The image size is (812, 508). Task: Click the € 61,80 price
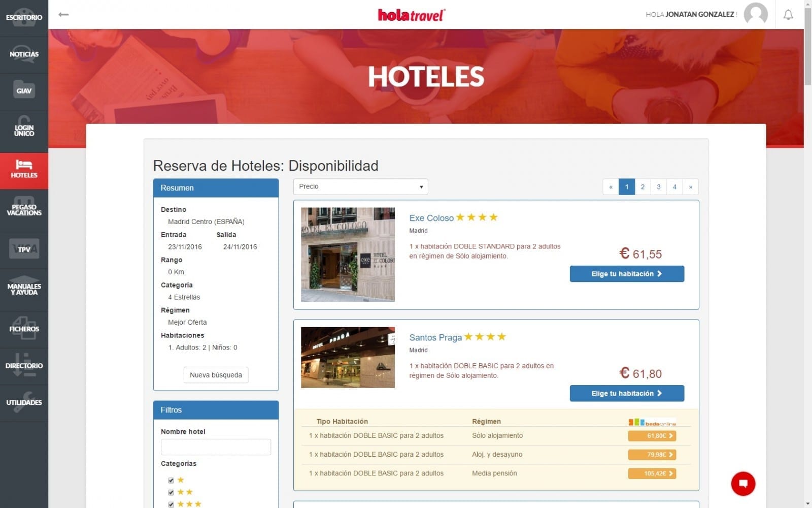[640, 373]
